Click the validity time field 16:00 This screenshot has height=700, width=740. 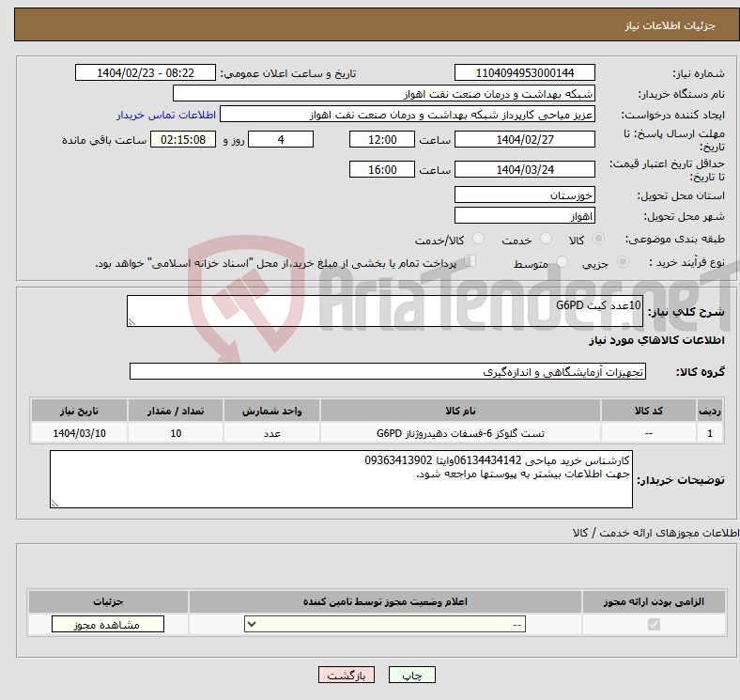pyautogui.click(x=382, y=169)
